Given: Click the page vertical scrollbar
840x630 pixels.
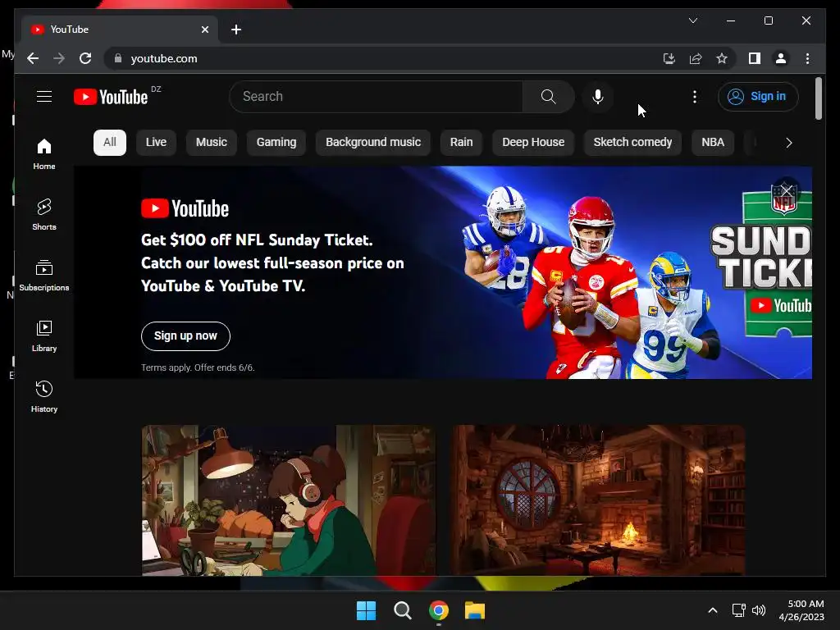Looking at the screenshot, I should coord(818,98).
